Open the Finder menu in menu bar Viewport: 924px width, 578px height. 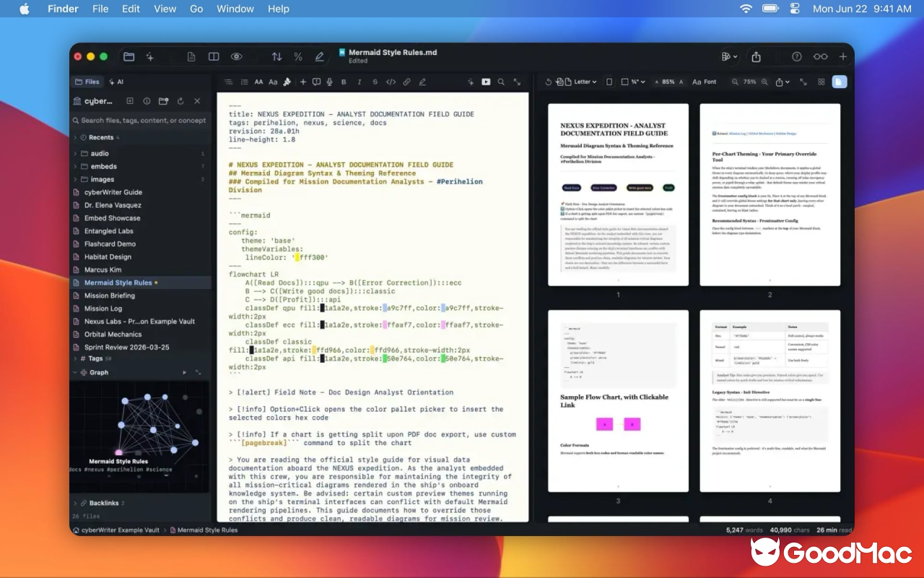click(x=63, y=9)
